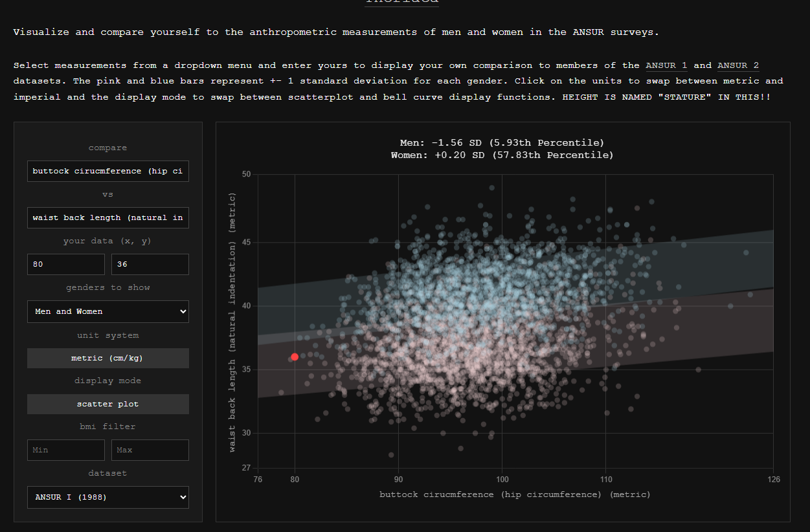The height and width of the screenshot is (532, 810).
Task: Click the y-axis tick label 50
Action: coord(246,174)
